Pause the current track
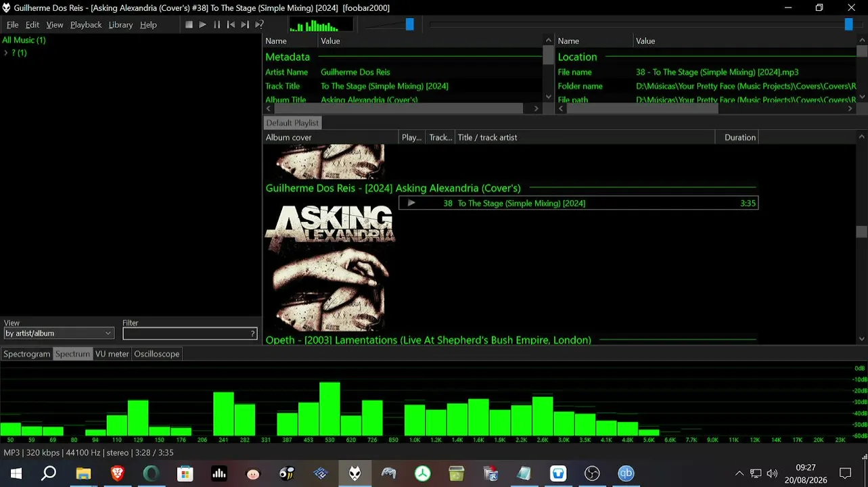The width and height of the screenshot is (868, 487). click(217, 25)
